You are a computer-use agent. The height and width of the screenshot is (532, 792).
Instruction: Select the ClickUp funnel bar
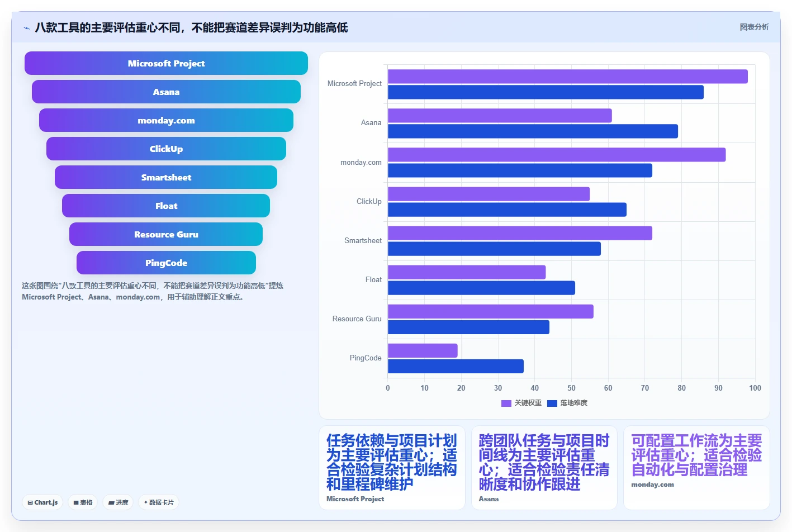[x=166, y=149]
